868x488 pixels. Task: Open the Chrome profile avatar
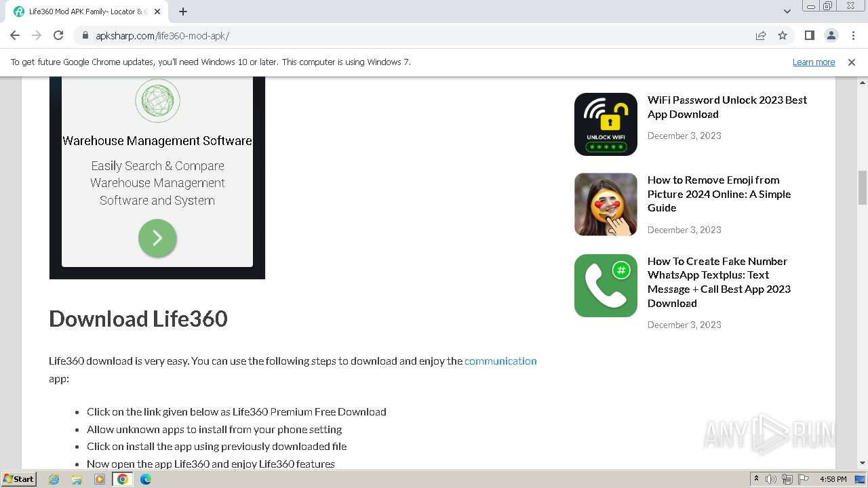[831, 35]
